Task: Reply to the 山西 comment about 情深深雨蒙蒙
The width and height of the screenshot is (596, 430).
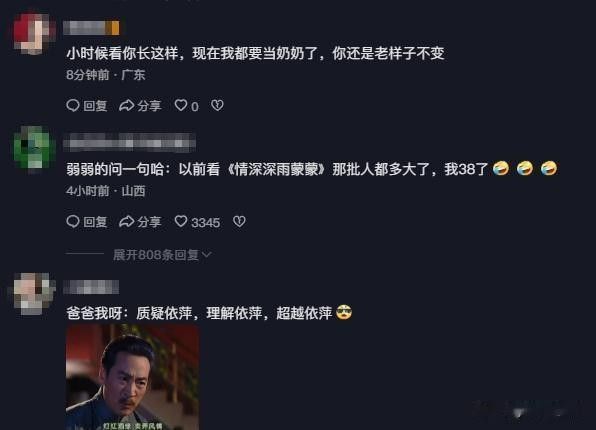Action: pos(87,221)
